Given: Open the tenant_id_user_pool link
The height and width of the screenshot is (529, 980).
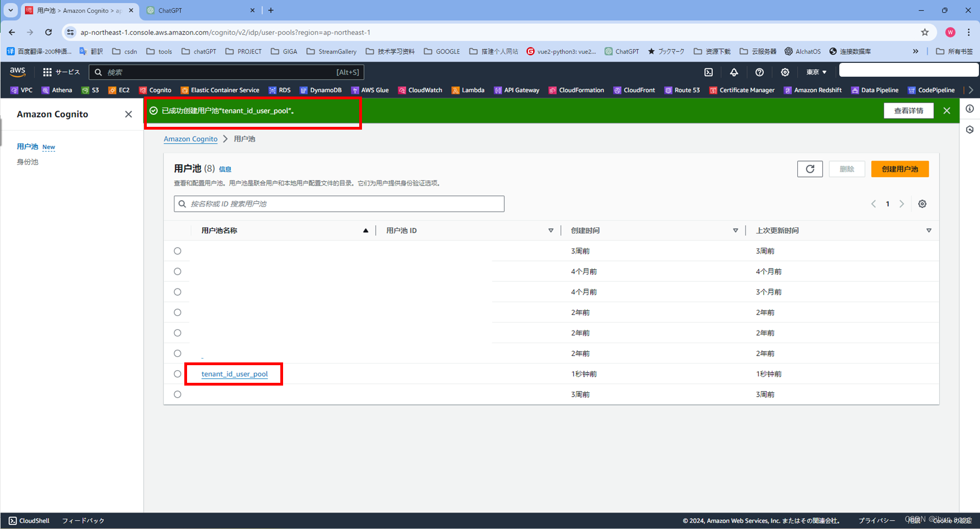Looking at the screenshot, I should pyautogui.click(x=235, y=374).
